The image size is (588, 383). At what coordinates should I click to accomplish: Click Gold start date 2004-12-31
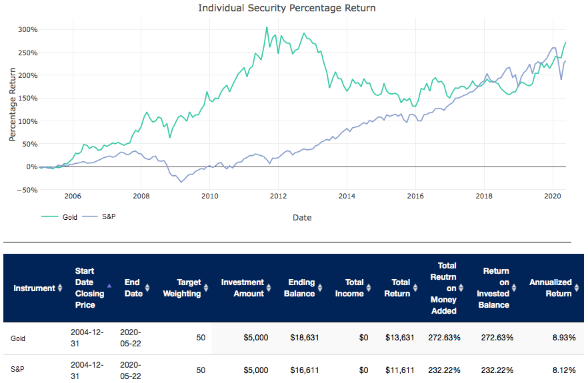[x=87, y=338]
